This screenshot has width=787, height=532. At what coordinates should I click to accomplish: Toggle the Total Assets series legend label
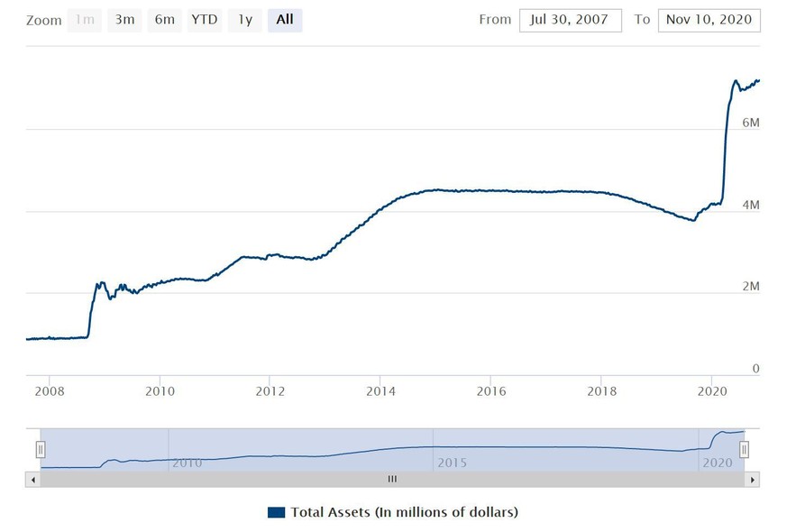pos(404,512)
